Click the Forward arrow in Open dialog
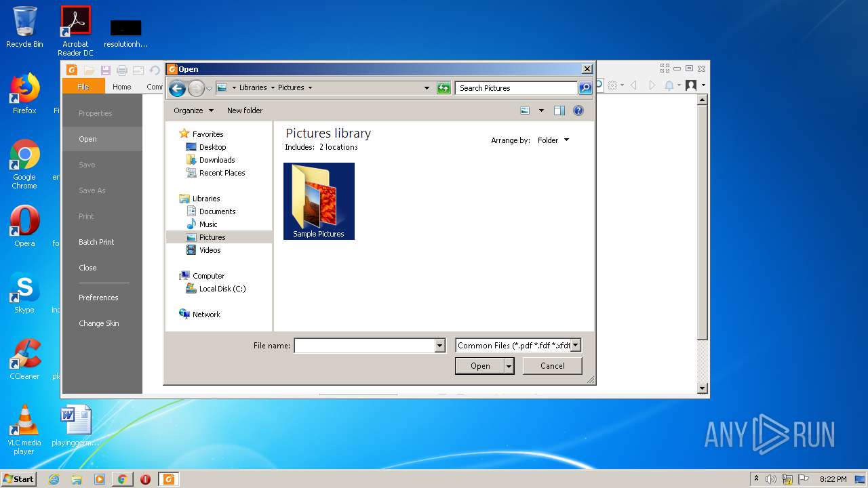The height and width of the screenshot is (488, 868). pos(196,88)
